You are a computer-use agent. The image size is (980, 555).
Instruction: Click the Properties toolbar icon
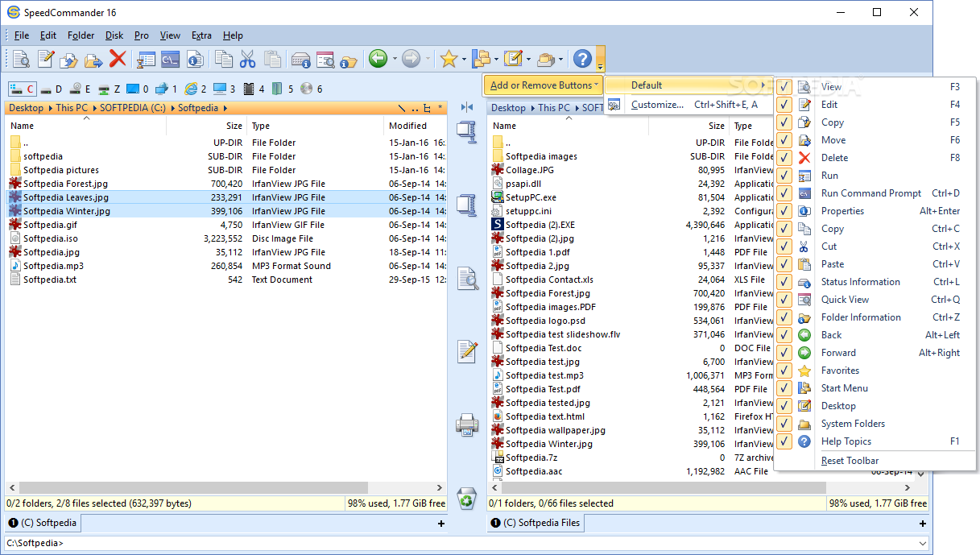coord(194,59)
